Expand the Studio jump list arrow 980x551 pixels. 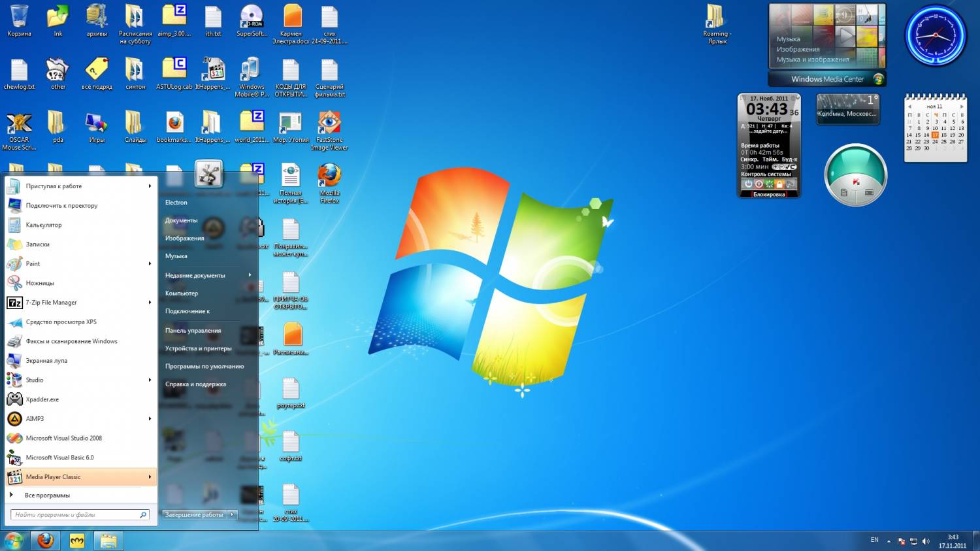150,380
